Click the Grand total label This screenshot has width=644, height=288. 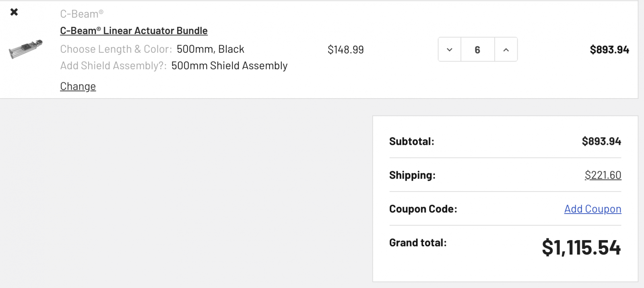(x=418, y=243)
